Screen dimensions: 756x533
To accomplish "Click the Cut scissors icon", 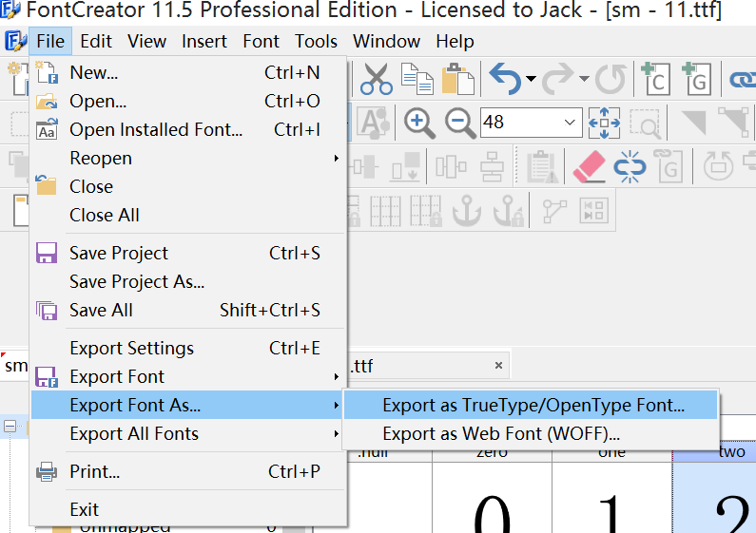I will click(376, 79).
